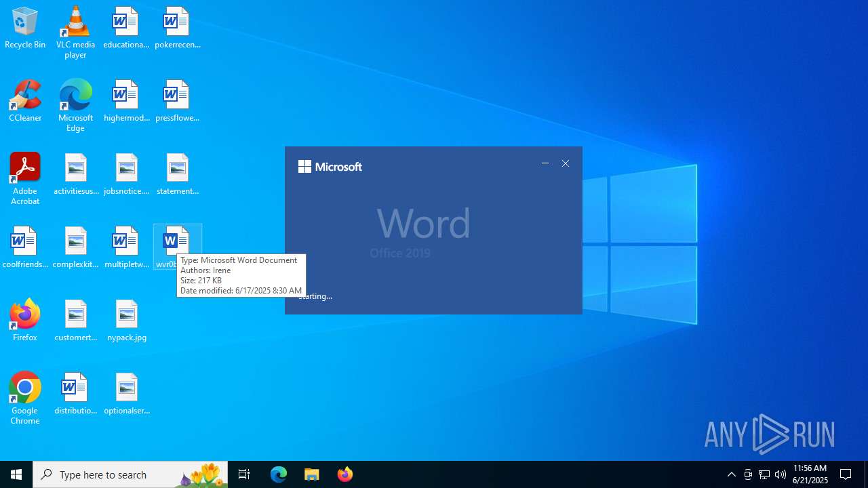Open the notification center
Screen dimensions: 868x488
click(846, 474)
